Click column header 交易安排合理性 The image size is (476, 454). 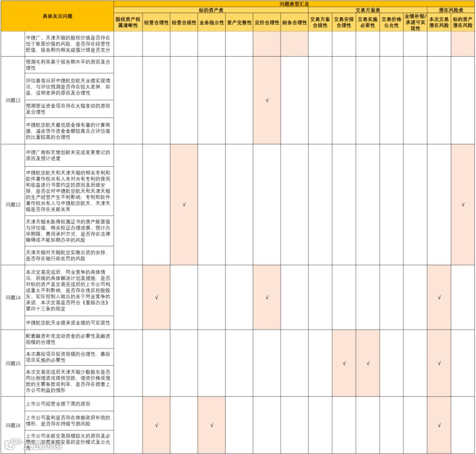pos(344,22)
